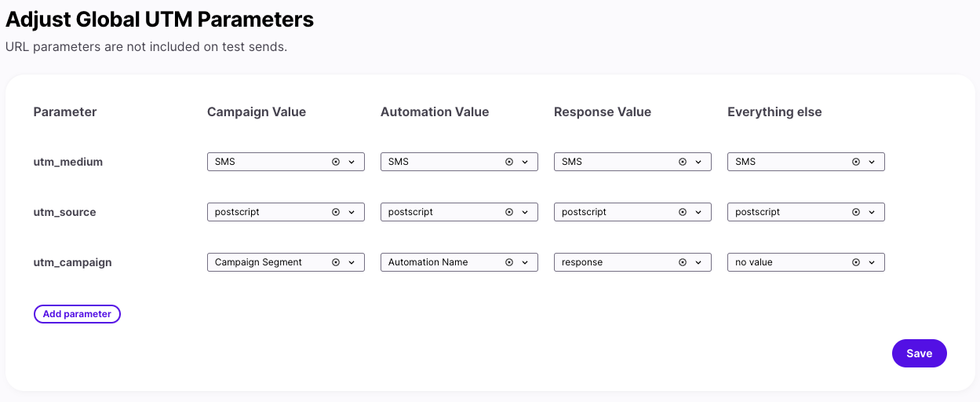Viewport: 980px width, 402px height.
Task: Clear the utm_medium Campaign Value SMS selection
Action: pos(336,162)
